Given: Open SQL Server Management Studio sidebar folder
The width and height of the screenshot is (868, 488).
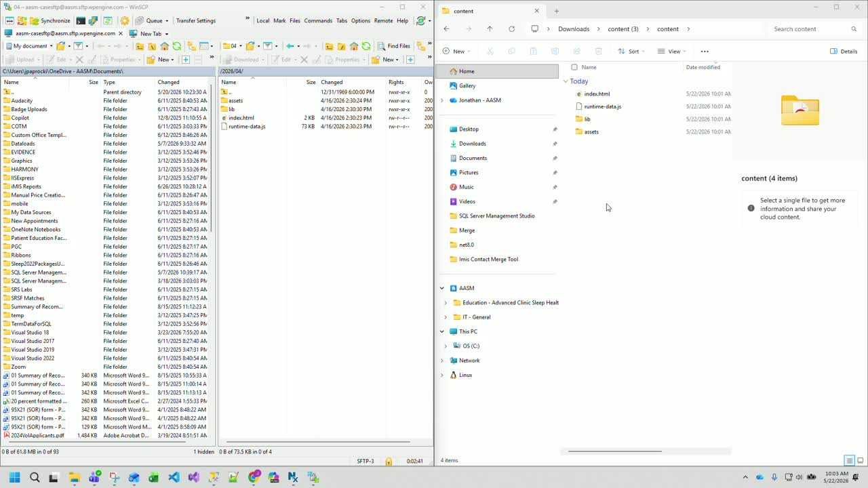Looking at the screenshot, I should click(x=496, y=216).
